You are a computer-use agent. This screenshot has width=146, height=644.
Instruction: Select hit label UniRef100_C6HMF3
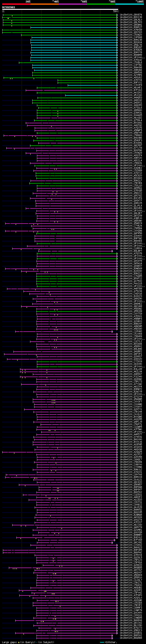tap(131, 608)
